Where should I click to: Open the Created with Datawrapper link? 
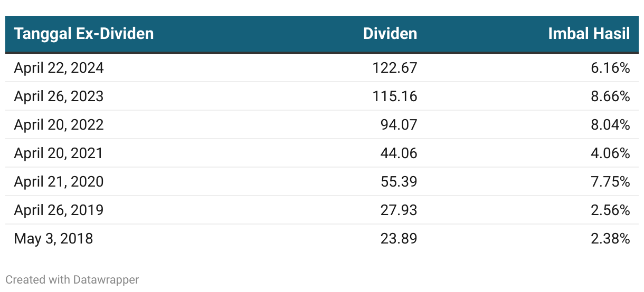(x=72, y=279)
